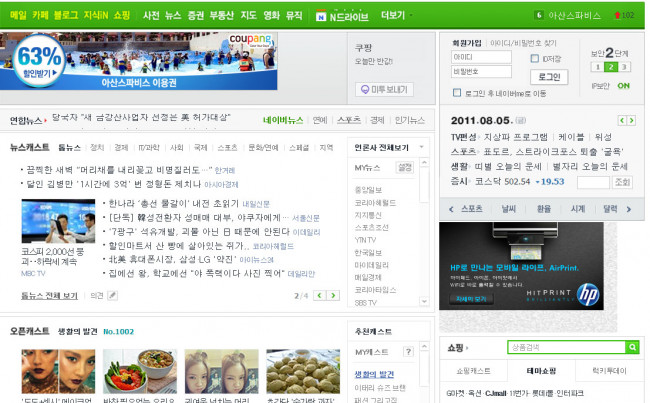Open 아이디/비밀번호 찾기 link
The height and width of the screenshot is (403, 650).
523,43
